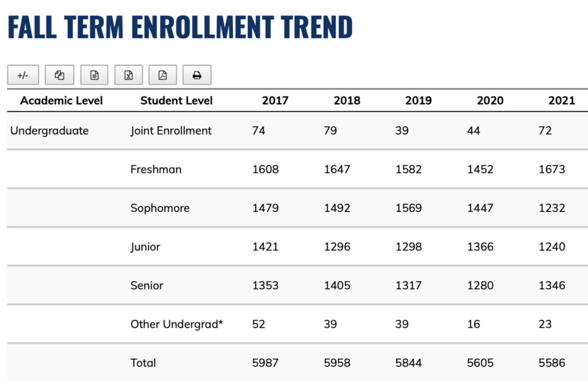
Task: Click the Total row label
Action: tap(143, 362)
